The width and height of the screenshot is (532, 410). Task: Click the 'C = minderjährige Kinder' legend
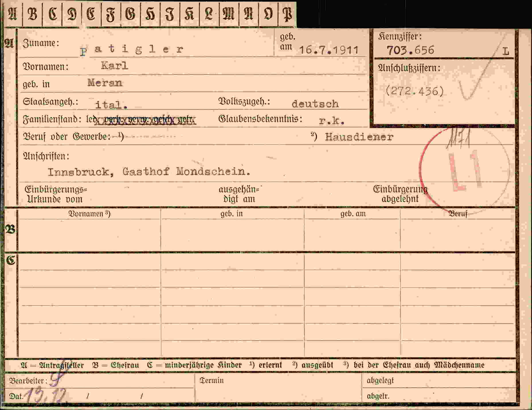click(x=194, y=365)
